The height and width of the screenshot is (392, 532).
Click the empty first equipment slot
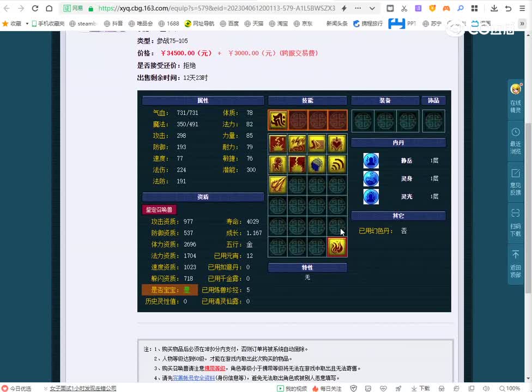[362, 121]
